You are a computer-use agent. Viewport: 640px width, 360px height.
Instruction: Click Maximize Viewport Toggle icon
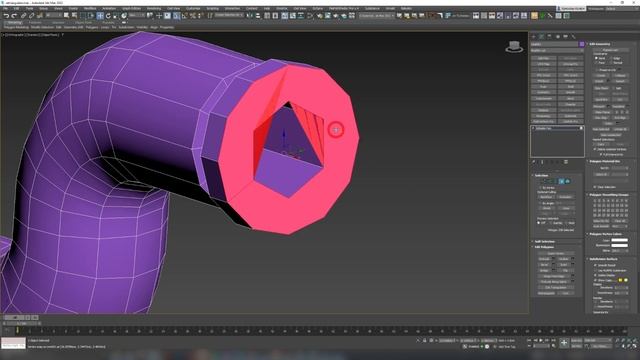636,346
